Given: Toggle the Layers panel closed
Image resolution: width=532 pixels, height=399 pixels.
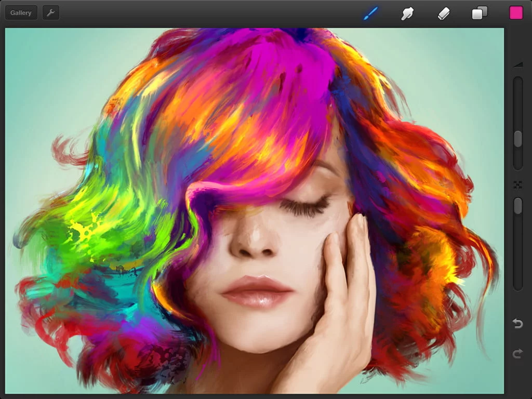Looking at the screenshot, I should (478, 12).
